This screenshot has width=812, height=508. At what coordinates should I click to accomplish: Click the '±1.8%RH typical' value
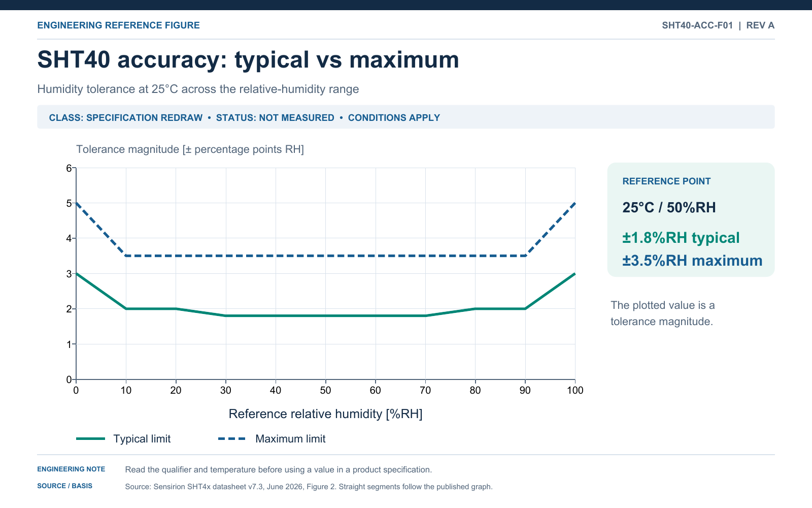(681, 238)
